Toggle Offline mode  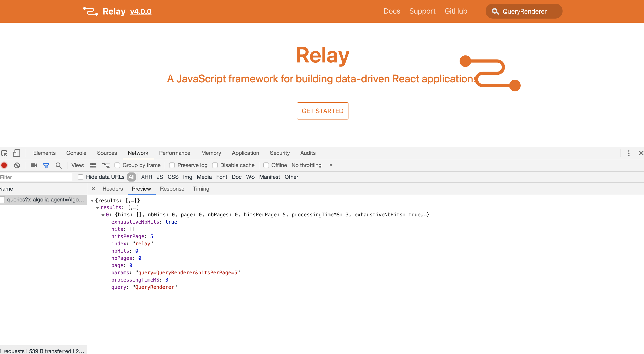[x=266, y=165]
